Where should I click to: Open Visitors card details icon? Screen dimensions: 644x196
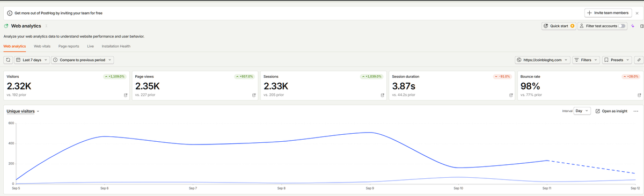coord(126,95)
